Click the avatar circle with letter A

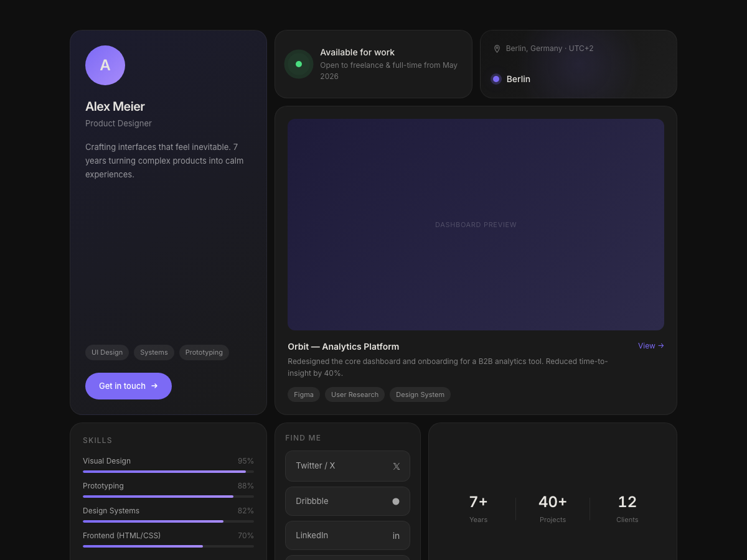[x=105, y=65]
